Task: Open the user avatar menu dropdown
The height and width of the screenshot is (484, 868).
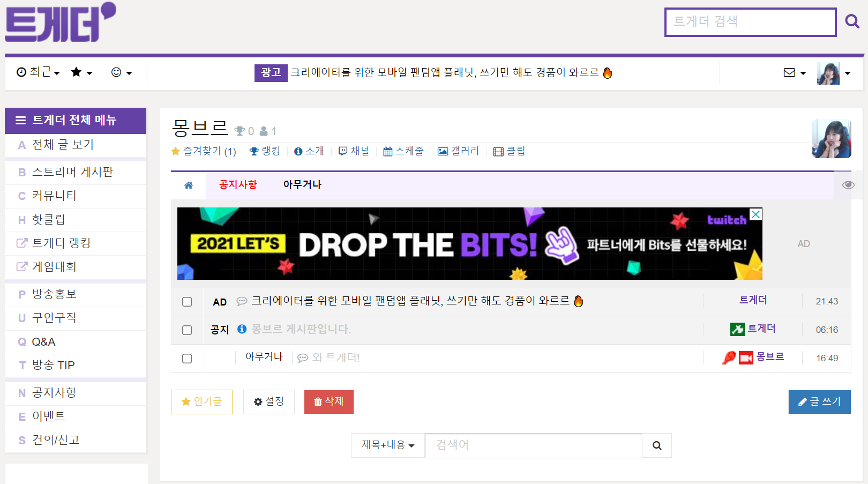Action: 834,73
